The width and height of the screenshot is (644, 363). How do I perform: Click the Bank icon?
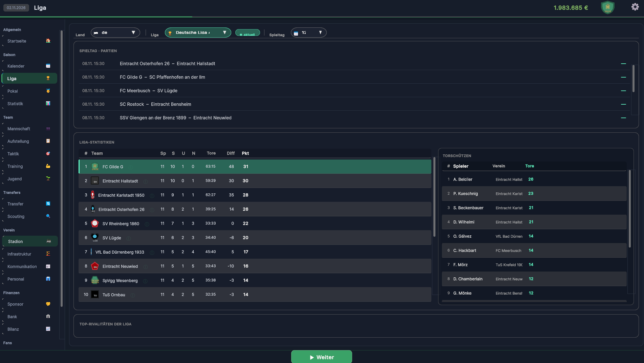click(48, 317)
